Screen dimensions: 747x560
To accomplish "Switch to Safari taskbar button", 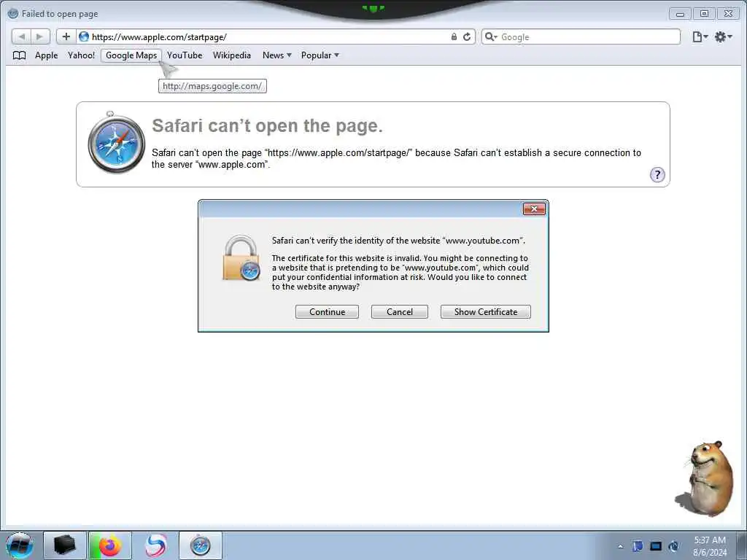I will click(201, 545).
